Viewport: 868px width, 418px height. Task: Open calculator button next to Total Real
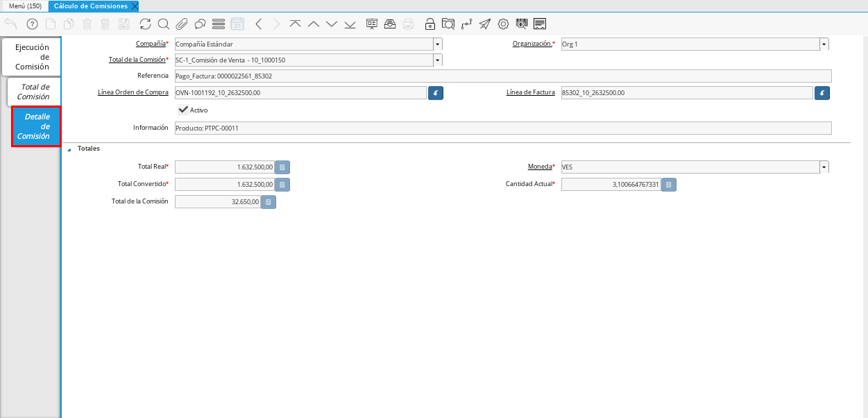coord(282,167)
